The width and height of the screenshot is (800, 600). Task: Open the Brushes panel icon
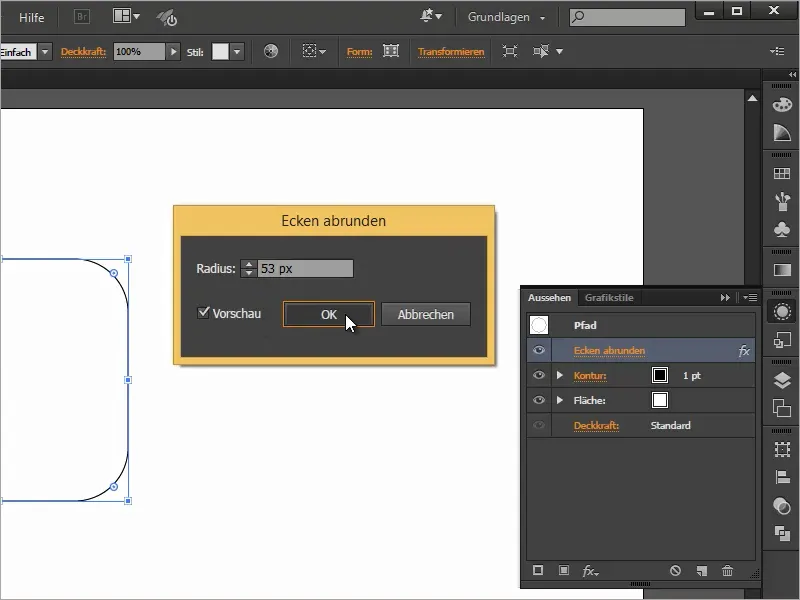(782, 201)
